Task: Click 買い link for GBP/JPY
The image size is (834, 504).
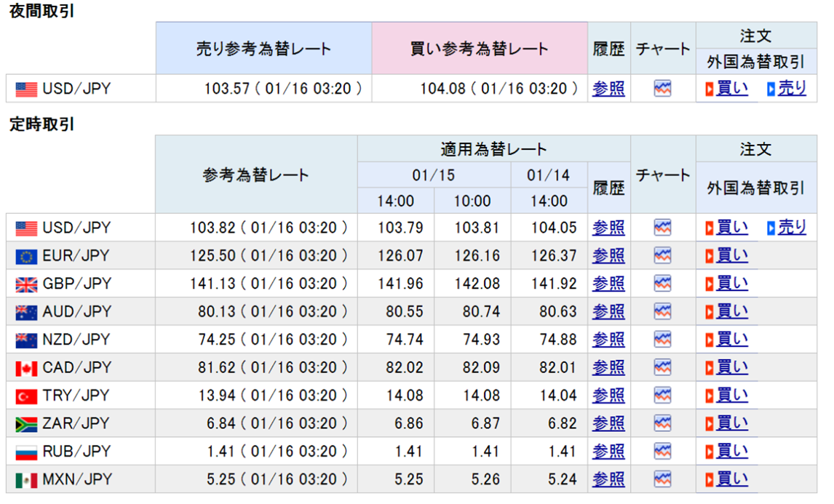Action: click(732, 284)
